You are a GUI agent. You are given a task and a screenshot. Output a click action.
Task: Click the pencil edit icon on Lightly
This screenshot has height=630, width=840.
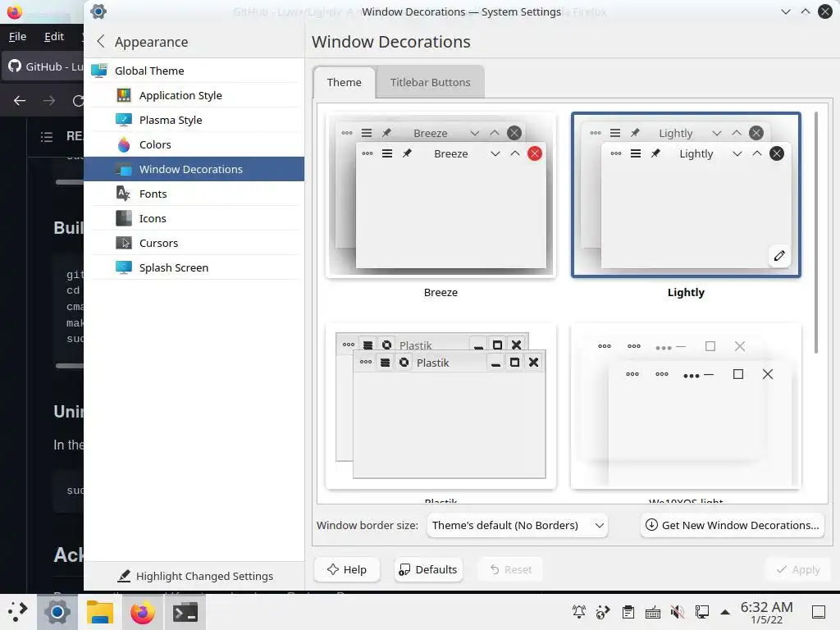tap(779, 256)
